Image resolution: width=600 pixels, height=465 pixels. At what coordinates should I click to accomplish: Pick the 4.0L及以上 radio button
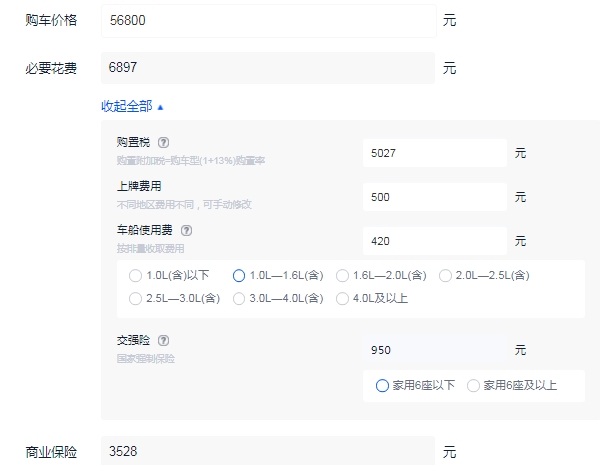tap(343, 298)
